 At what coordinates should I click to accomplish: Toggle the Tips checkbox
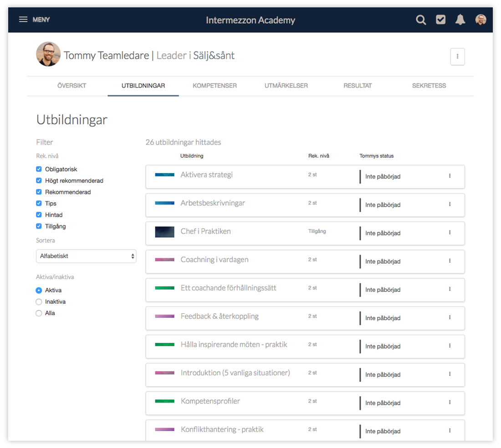[39, 203]
